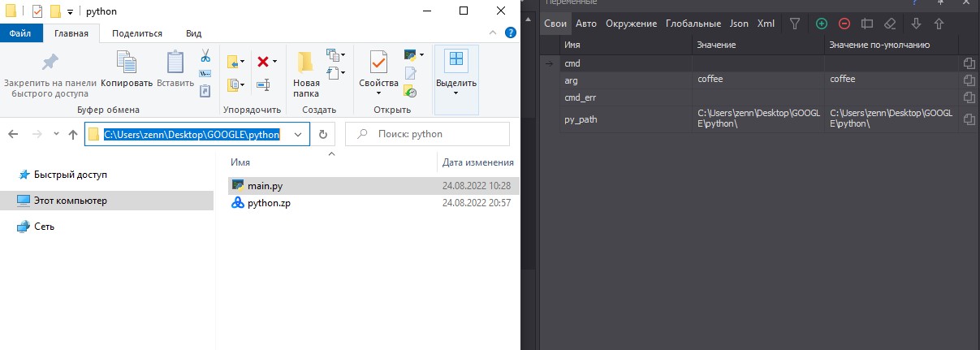
Task: Click the Paste shortcut icon in ribbon
Action: [205, 90]
